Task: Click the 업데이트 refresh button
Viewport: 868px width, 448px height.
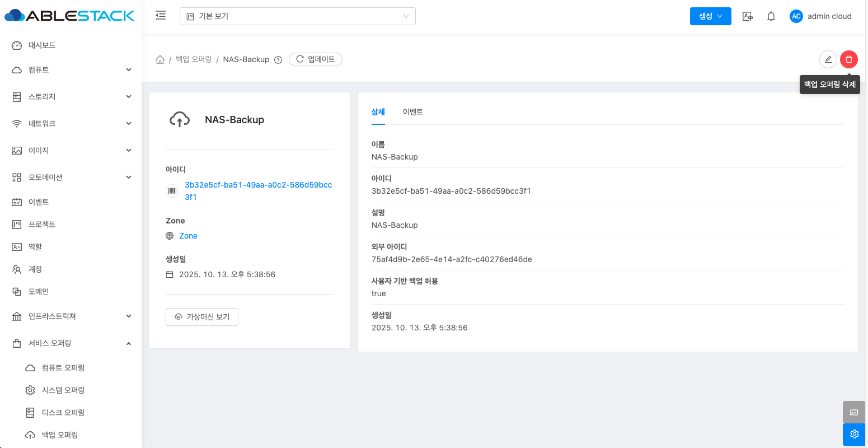Action: tap(316, 59)
